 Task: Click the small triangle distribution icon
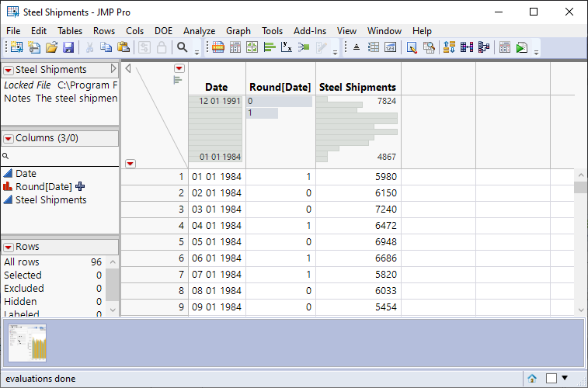(x=357, y=47)
